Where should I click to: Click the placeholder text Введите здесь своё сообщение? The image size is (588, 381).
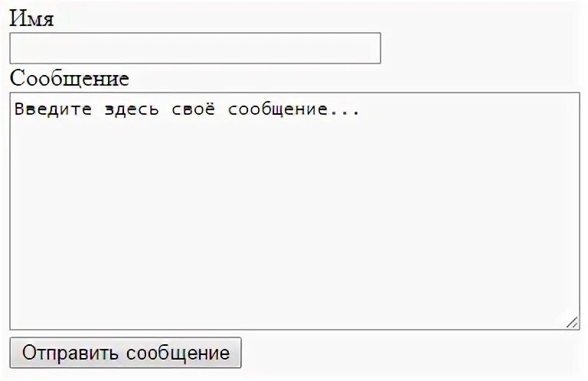click(x=187, y=109)
